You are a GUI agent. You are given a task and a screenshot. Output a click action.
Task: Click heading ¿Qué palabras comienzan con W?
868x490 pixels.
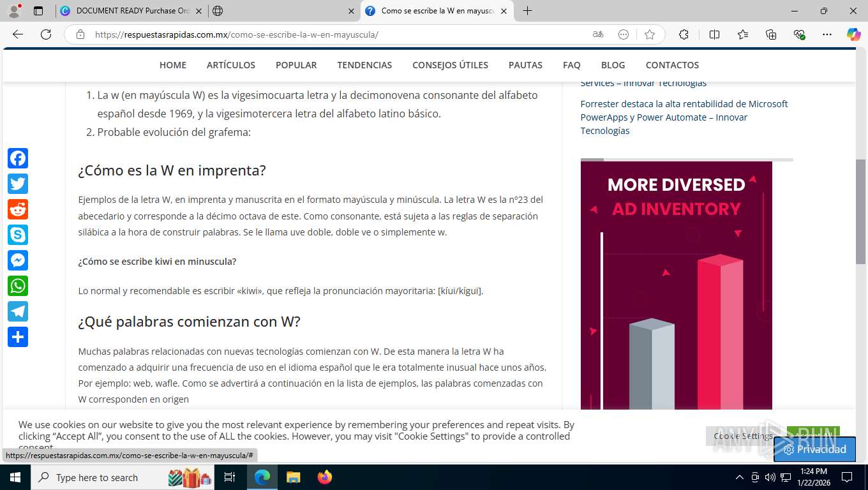[x=189, y=322]
